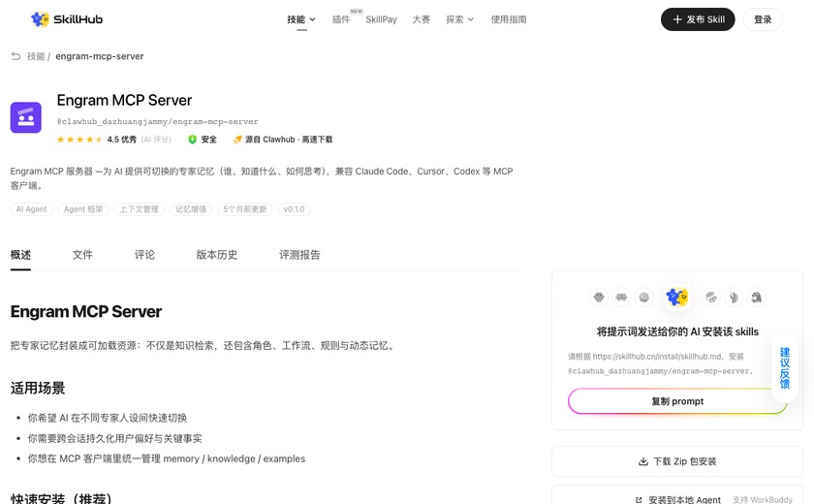Click the engram-mcp-server breadcrumb text
Screen dimensions: 814x504
(x=100, y=56)
